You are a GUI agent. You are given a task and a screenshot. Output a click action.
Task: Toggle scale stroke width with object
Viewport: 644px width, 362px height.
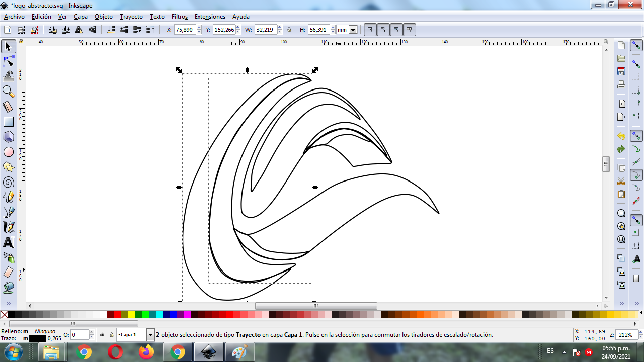coord(370,30)
